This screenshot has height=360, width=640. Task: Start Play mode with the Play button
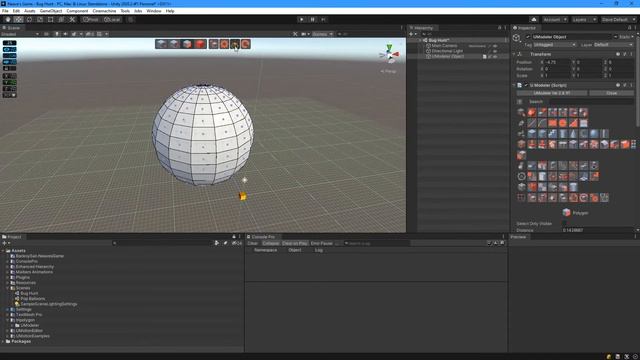point(302,20)
